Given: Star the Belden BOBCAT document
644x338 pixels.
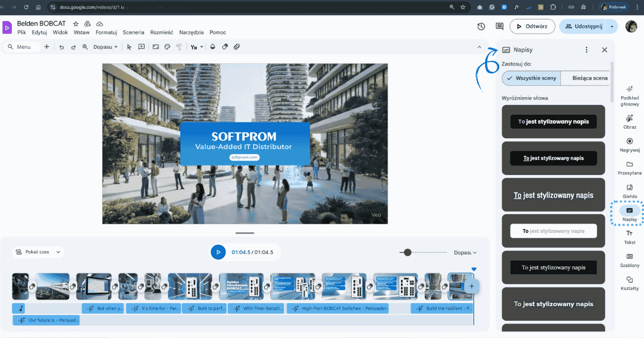Looking at the screenshot, I should tap(76, 24).
